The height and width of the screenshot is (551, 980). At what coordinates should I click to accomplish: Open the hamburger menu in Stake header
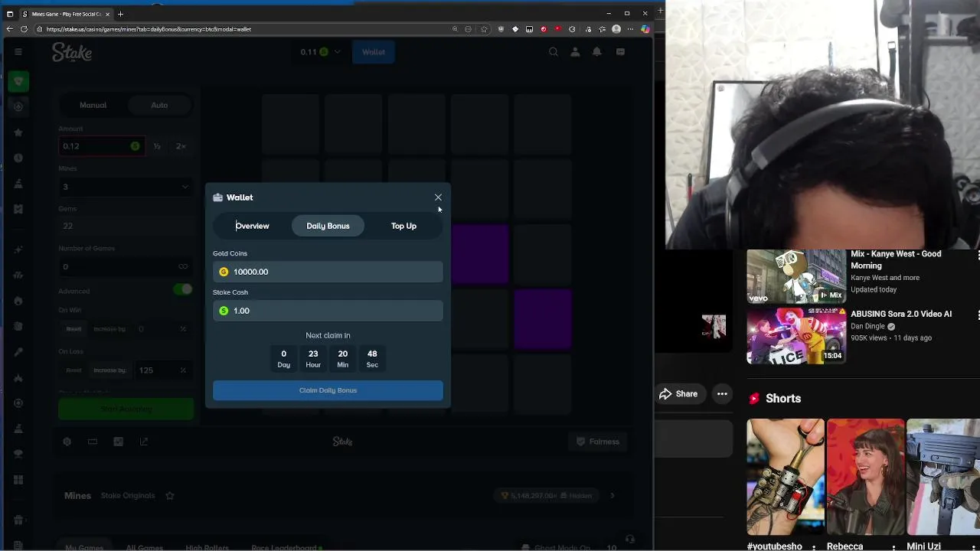point(18,52)
